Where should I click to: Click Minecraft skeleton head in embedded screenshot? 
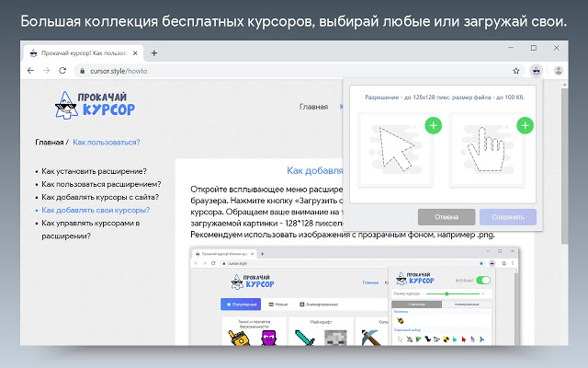(335, 338)
